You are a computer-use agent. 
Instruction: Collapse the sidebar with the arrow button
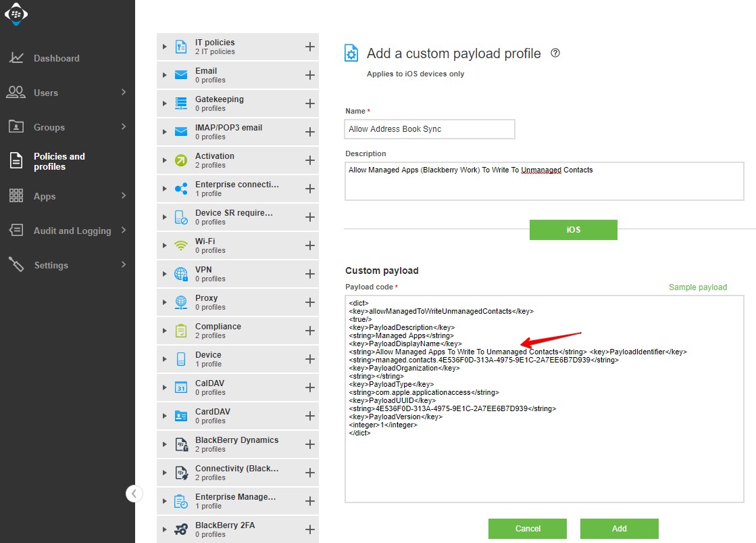(x=134, y=494)
